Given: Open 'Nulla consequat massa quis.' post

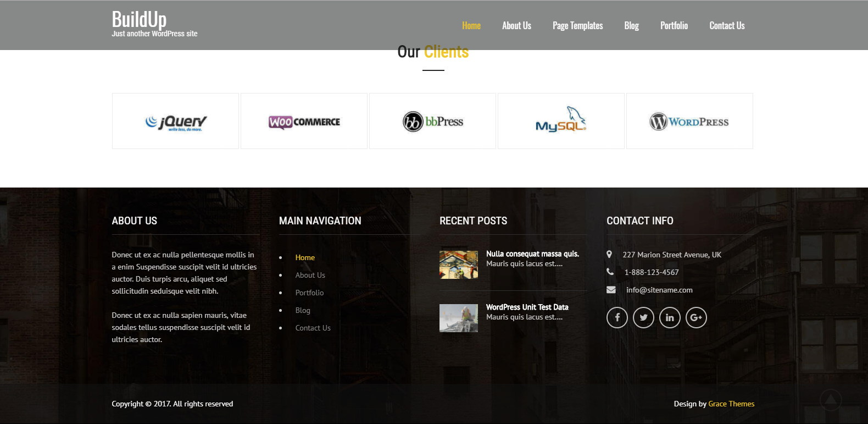Looking at the screenshot, I should 532,254.
